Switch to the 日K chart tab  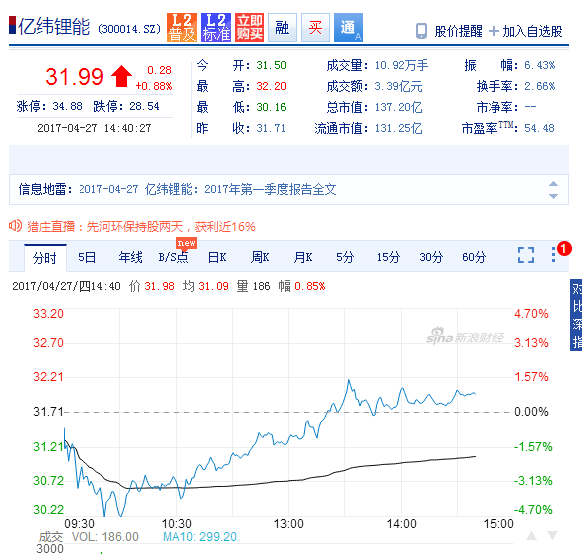pyautogui.click(x=217, y=257)
